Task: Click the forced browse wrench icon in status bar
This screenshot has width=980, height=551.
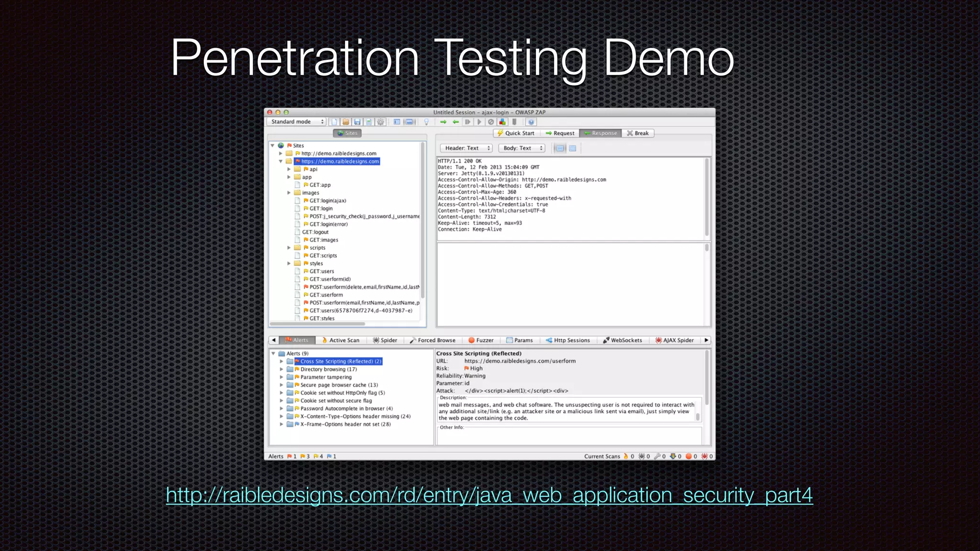Action: pos(657,456)
